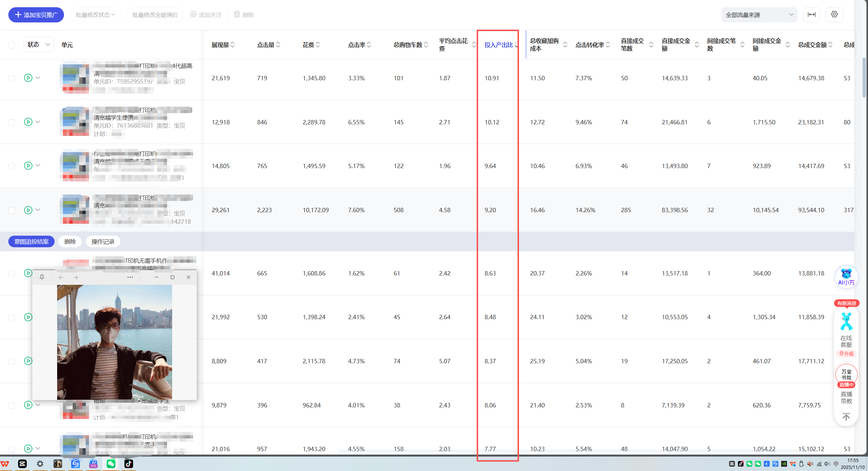Open the table settings gear
Screen dimensions: 868x471
pos(834,14)
